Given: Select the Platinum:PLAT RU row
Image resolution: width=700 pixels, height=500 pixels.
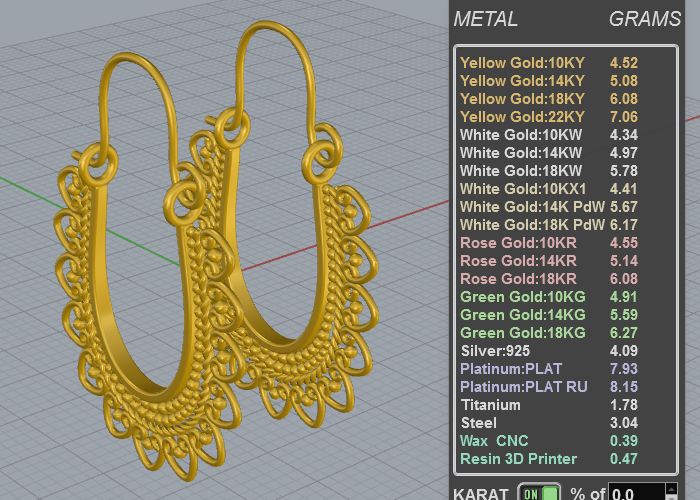Looking at the screenshot, I should (x=549, y=387).
